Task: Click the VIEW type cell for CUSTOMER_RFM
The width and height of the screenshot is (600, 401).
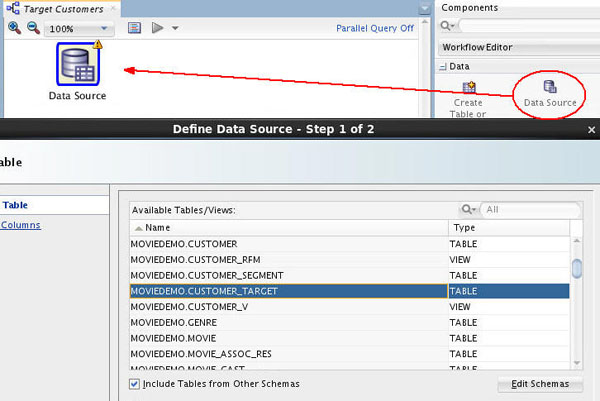Action: [x=509, y=260]
